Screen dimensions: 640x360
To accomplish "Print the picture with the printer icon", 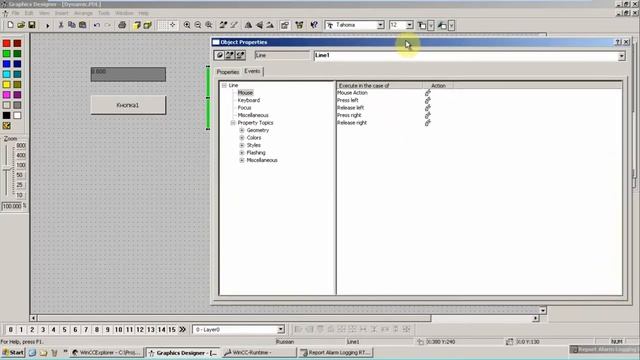I will pyautogui.click(x=122, y=25).
